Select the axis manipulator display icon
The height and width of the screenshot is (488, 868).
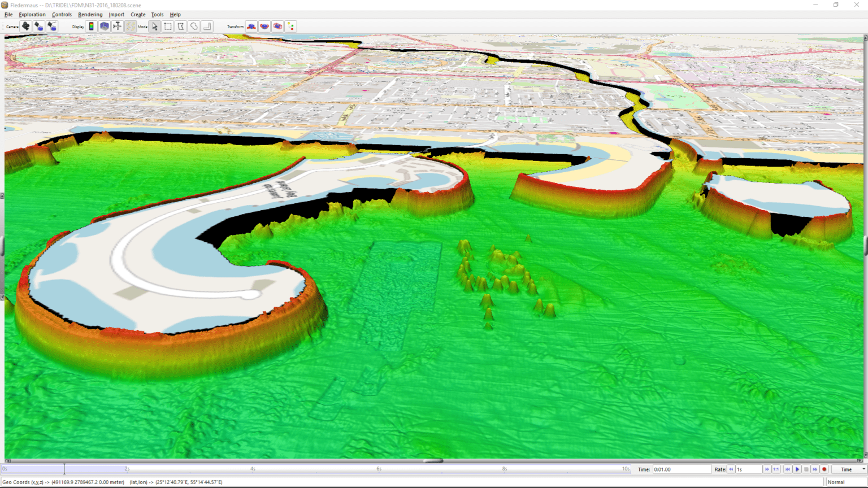click(118, 26)
